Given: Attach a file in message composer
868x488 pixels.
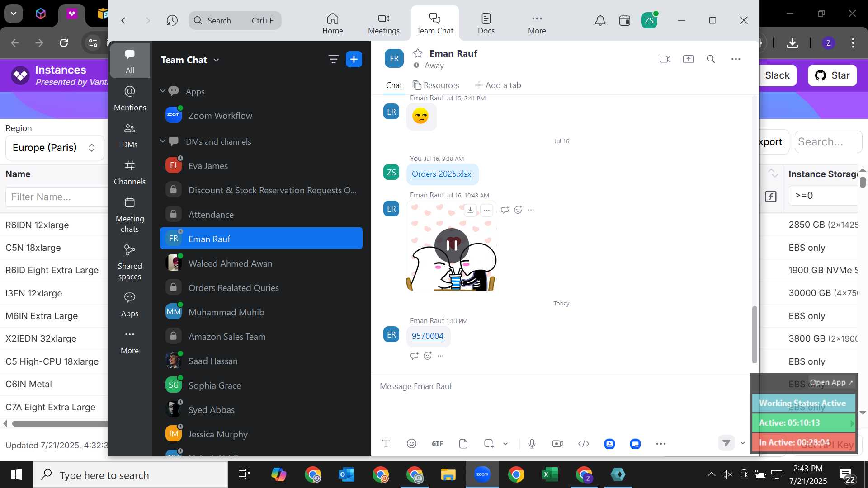Looking at the screenshot, I should (x=463, y=444).
